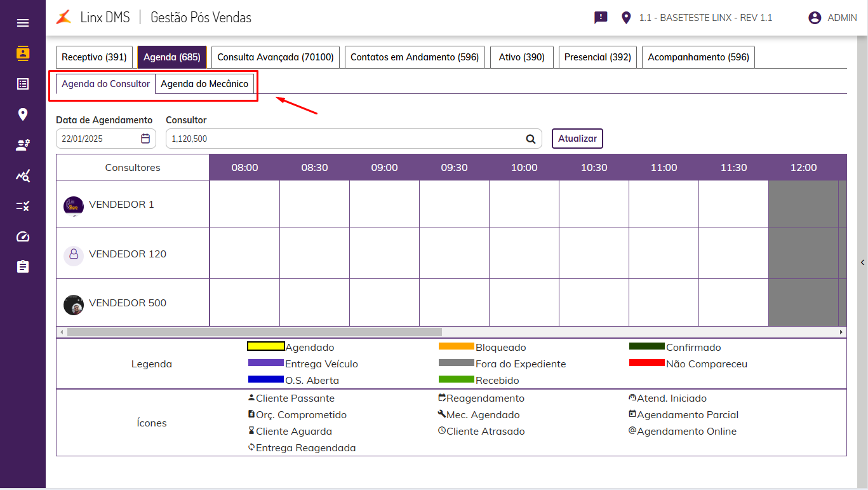Click the search magnifier in Consultor field
Image resolution: width=868 pixels, height=490 pixels.
[530, 139]
